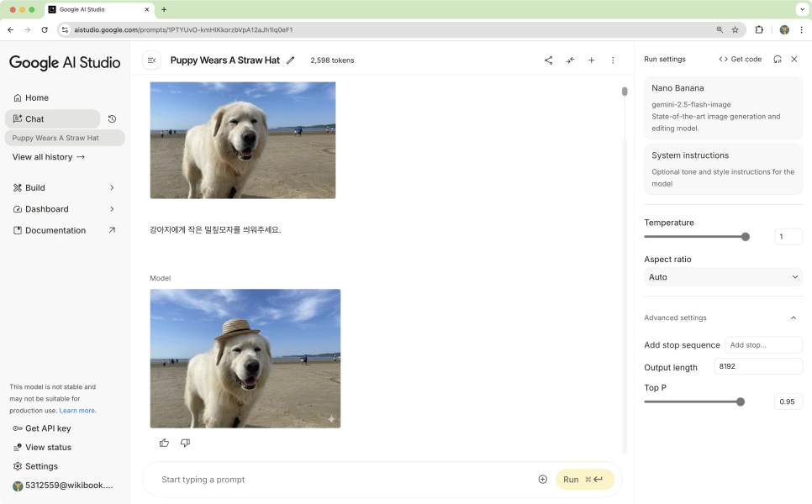Open Chrome's three-dot menu
The width and height of the screenshot is (812, 504).
(x=802, y=30)
